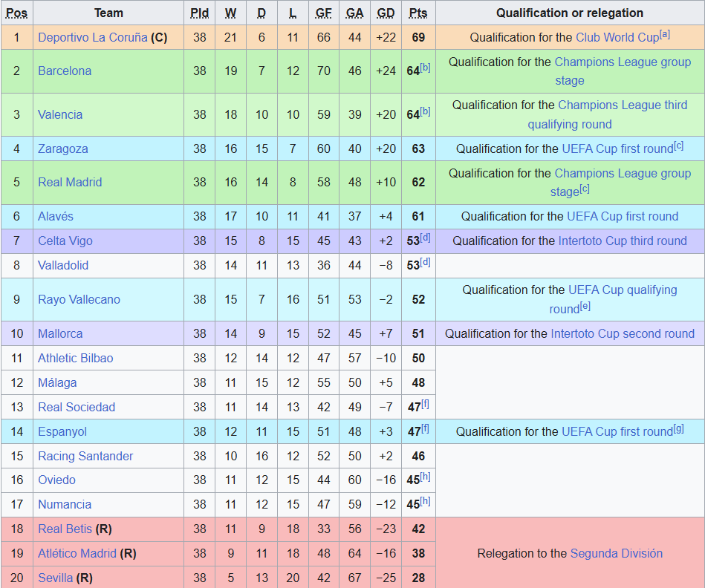Open the Athletic Bilbao team link
705x588 pixels.
76,358
